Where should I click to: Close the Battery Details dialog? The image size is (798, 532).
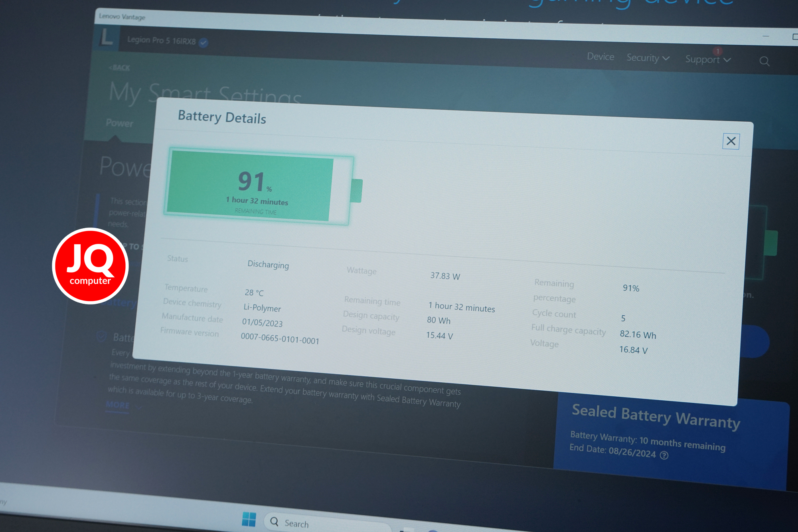731,141
